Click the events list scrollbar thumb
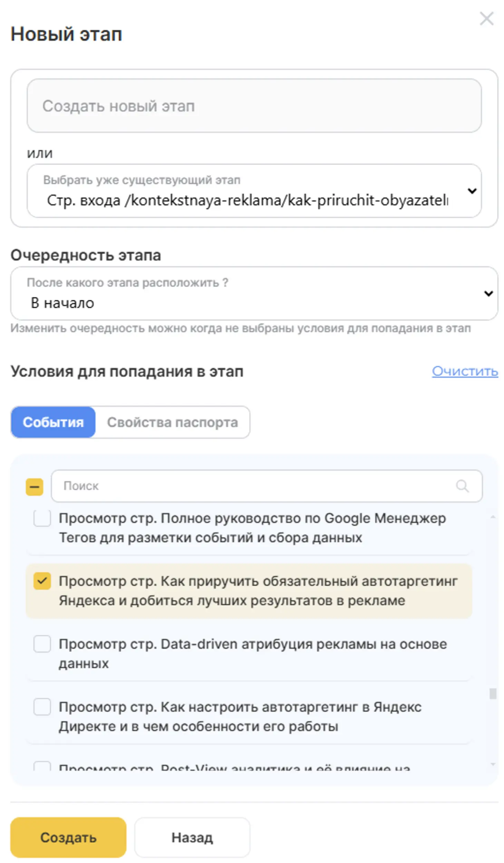Screen dimensions: 504x863 pyautogui.click(x=493, y=694)
